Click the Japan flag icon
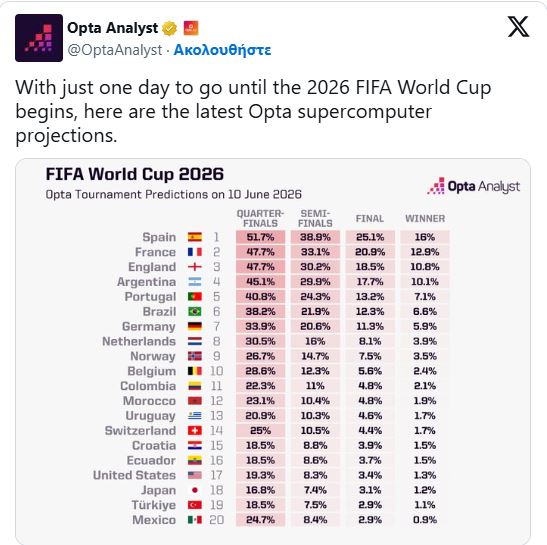 click(195, 490)
